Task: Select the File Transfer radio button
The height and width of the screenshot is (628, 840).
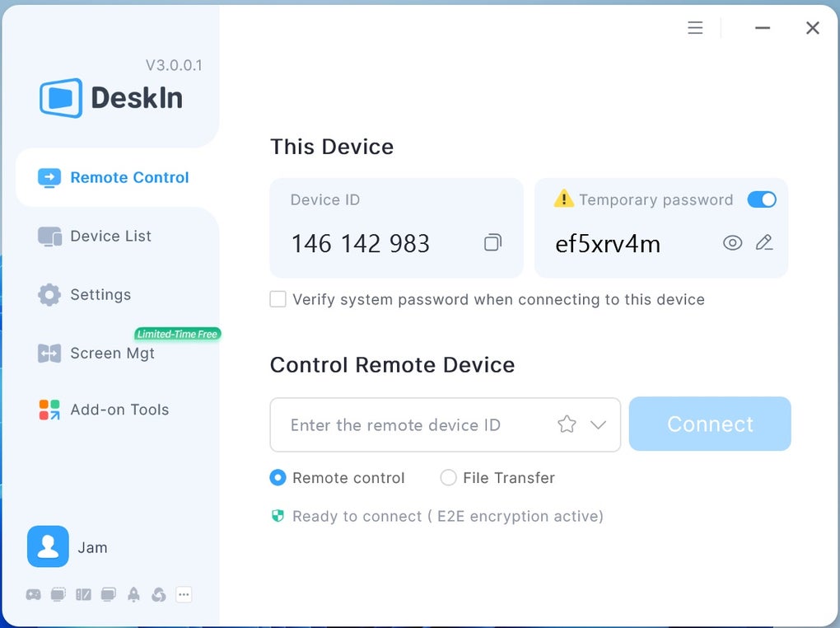Action: (x=449, y=478)
